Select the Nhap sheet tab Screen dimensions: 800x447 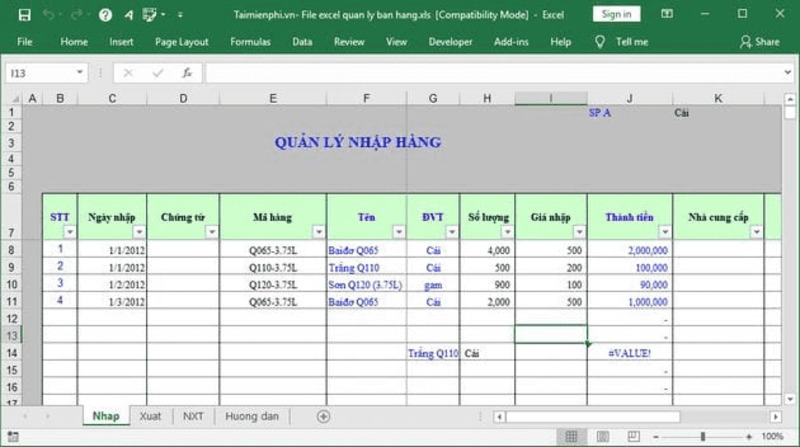[x=106, y=416]
